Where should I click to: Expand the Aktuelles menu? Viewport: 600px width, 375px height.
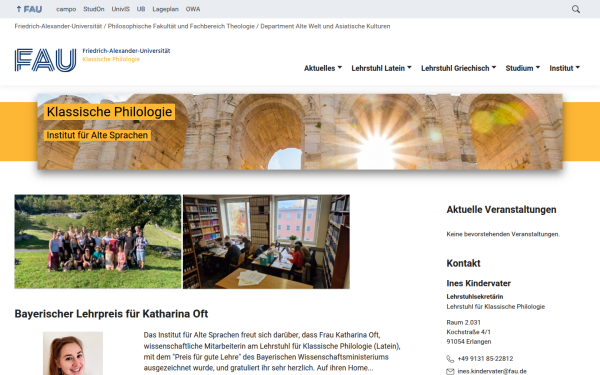(x=323, y=68)
